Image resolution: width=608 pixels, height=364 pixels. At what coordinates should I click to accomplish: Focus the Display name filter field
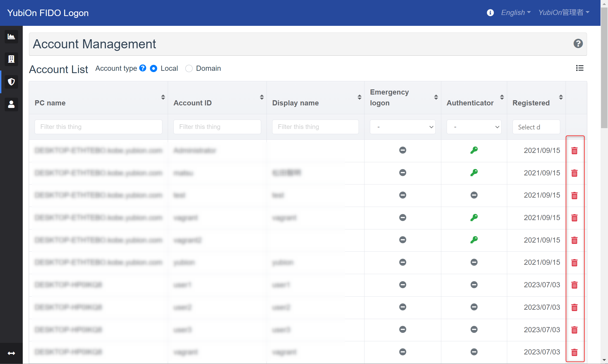coord(315,127)
